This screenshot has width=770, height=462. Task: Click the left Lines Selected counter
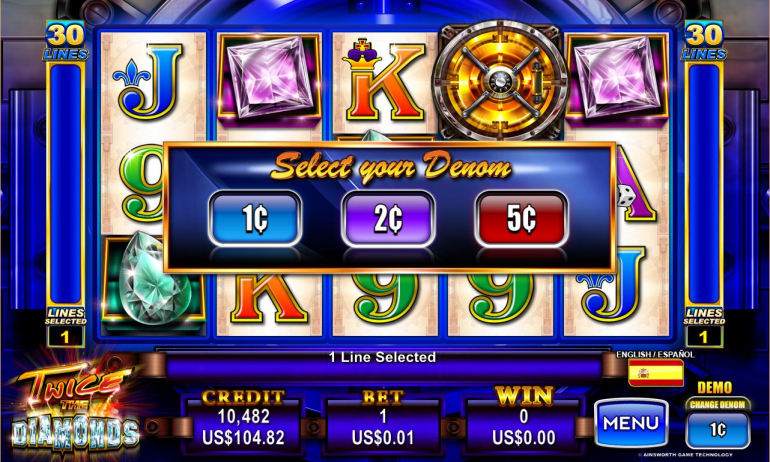pos(65,327)
